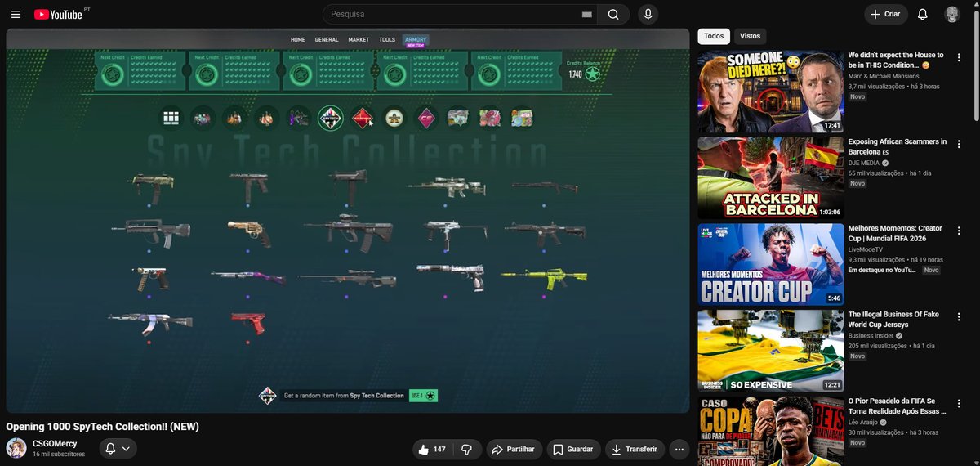The width and height of the screenshot is (980, 466).
Task: Select the neon yellow rifle skin
Action: point(544,277)
